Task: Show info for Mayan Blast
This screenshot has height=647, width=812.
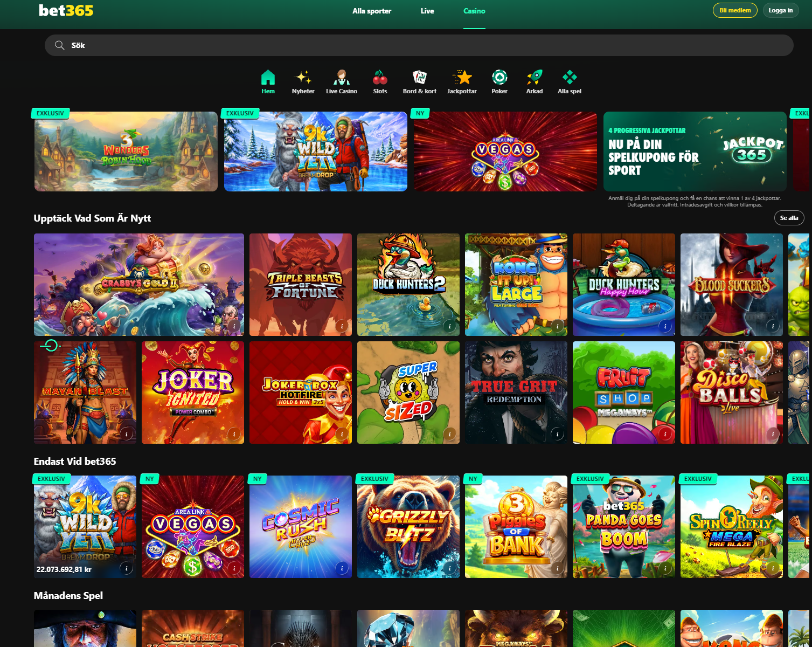Action: pyautogui.click(x=126, y=434)
